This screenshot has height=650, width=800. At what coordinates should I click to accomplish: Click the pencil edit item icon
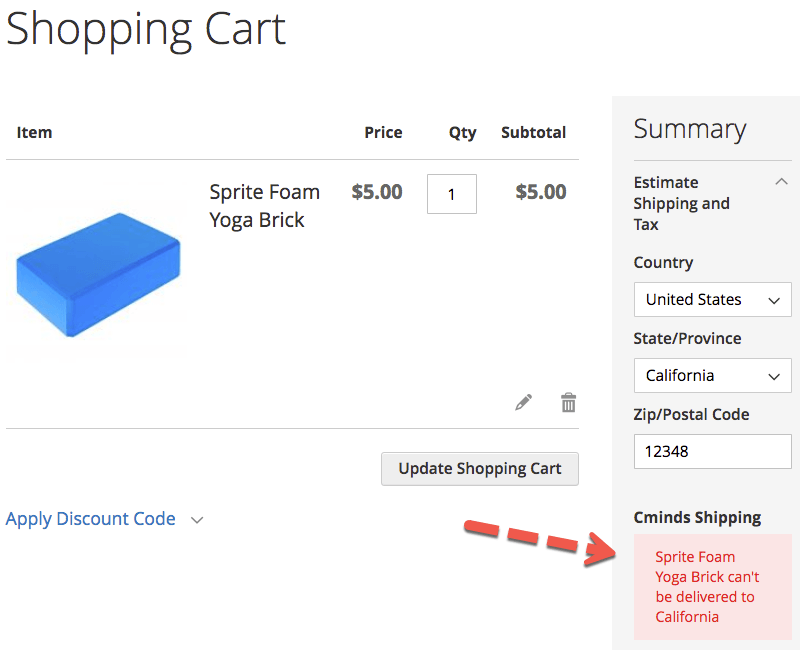pyautogui.click(x=524, y=402)
